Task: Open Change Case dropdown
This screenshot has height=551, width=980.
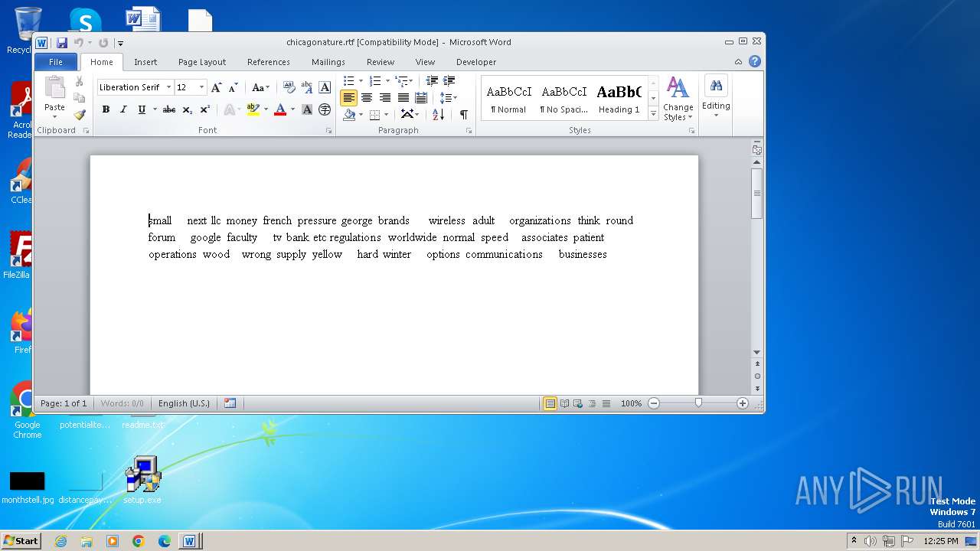Action: (x=260, y=87)
